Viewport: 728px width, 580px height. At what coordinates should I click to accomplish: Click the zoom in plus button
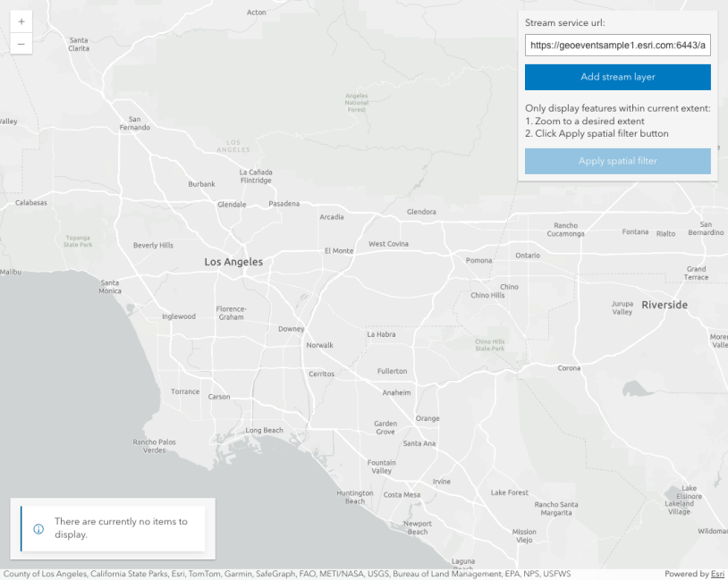point(21,21)
